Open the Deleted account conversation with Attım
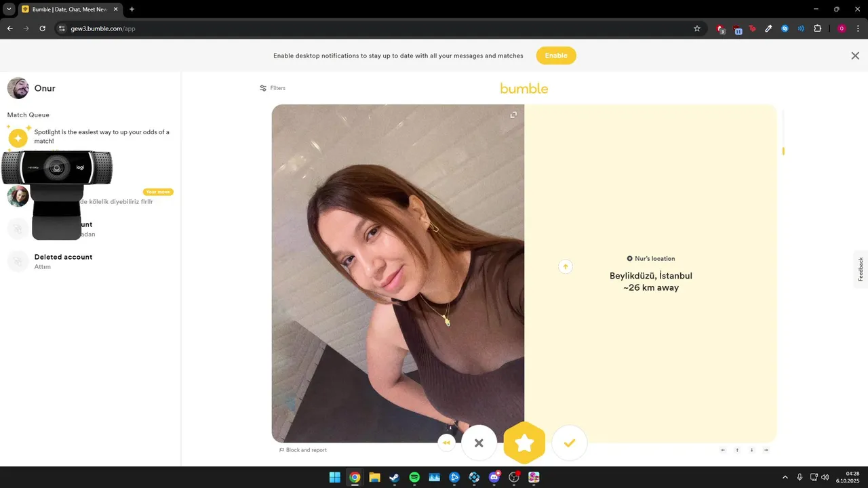868x488 pixels. click(90, 262)
